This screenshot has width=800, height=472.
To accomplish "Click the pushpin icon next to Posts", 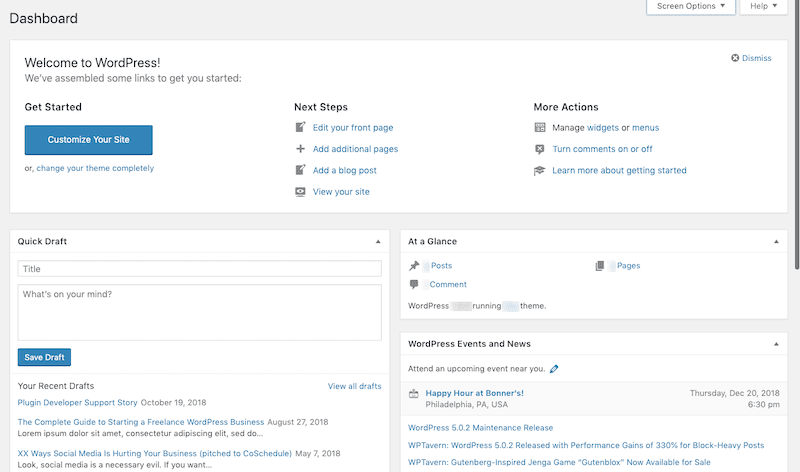I will 414,266.
